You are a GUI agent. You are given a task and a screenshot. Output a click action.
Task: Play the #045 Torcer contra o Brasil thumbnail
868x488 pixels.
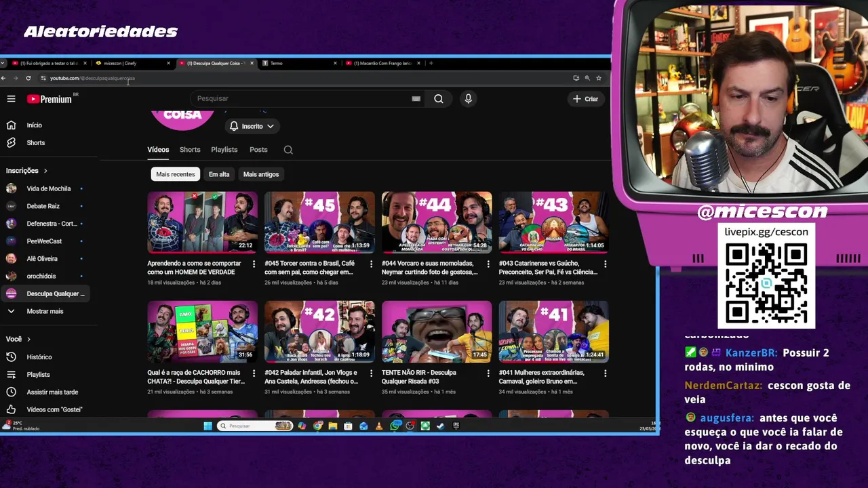click(319, 222)
